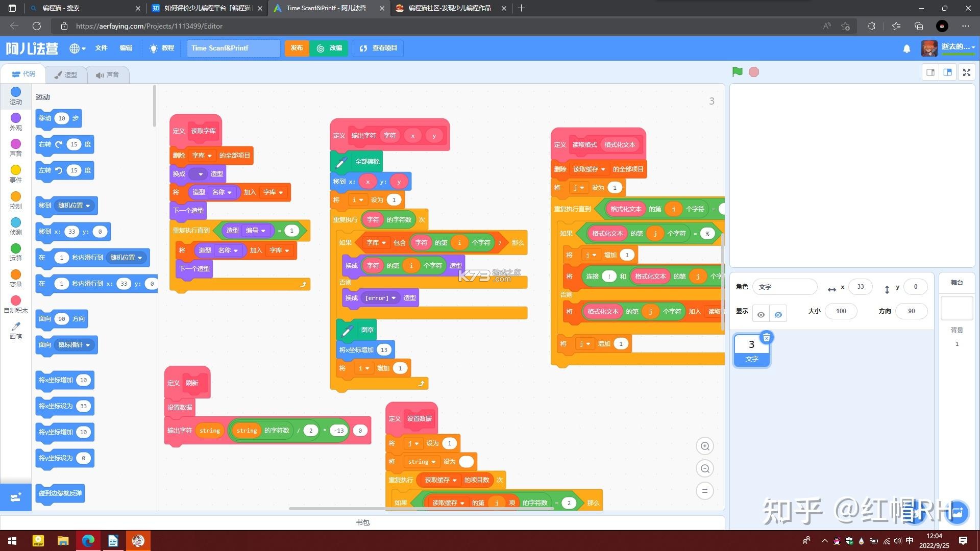Select the 画笔 (Pen) extension category
This screenshot has height=551, width=980.
16,331
